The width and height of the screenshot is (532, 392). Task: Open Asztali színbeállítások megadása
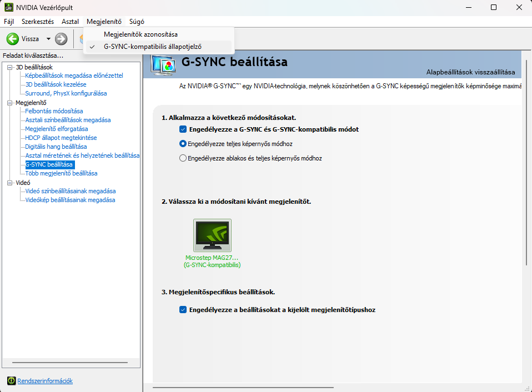pos(68,120)
